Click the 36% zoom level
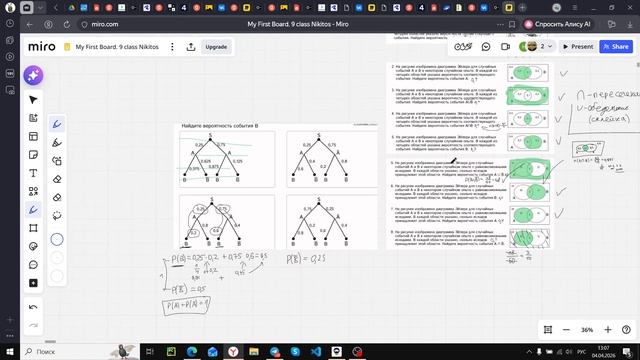Screen dimensions: 640x360 587,330
